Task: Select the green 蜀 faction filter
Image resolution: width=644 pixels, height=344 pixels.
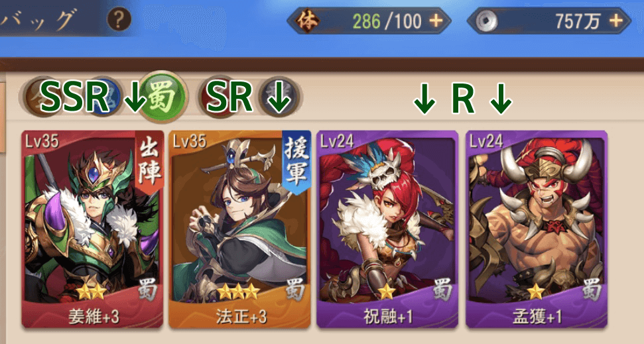Action: point(162,97)
